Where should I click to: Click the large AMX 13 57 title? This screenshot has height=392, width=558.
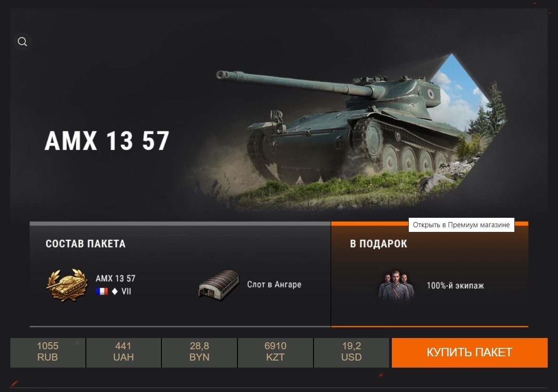[x=107, y=141]
